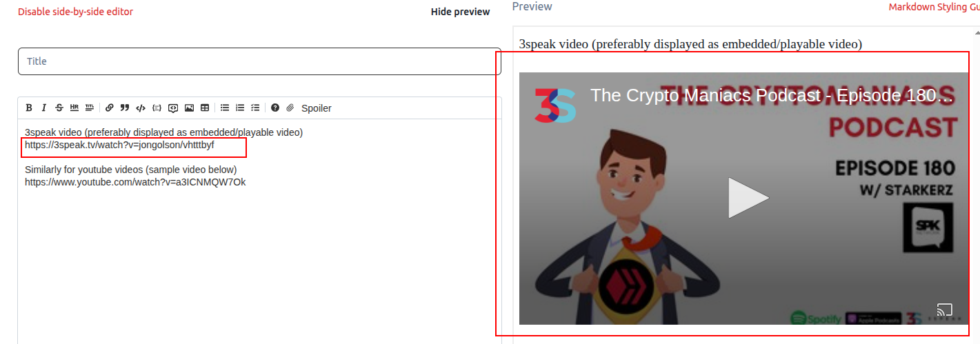Insert a blockquote with the quote icon
Viewport: 980px width, 344px height.
(x=125, y=108)
